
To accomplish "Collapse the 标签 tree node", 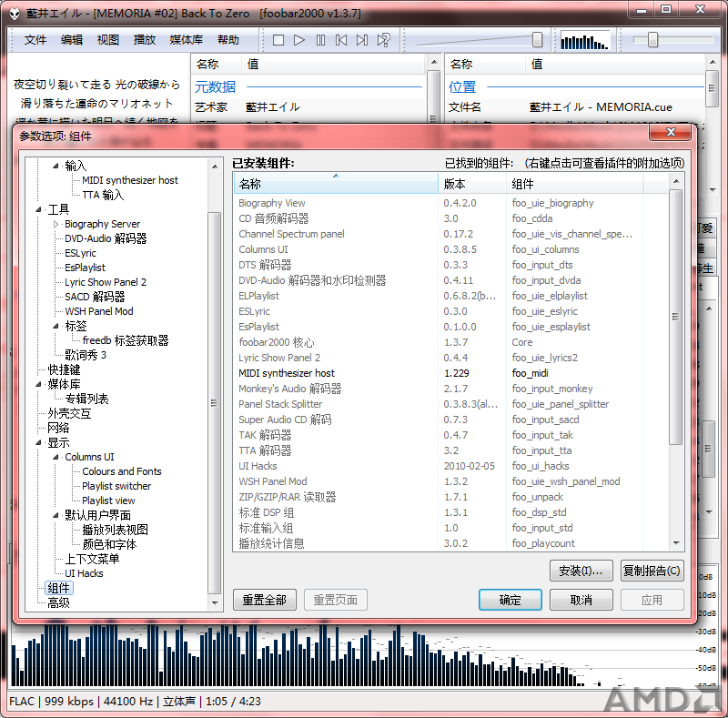I will click(56, 326).
